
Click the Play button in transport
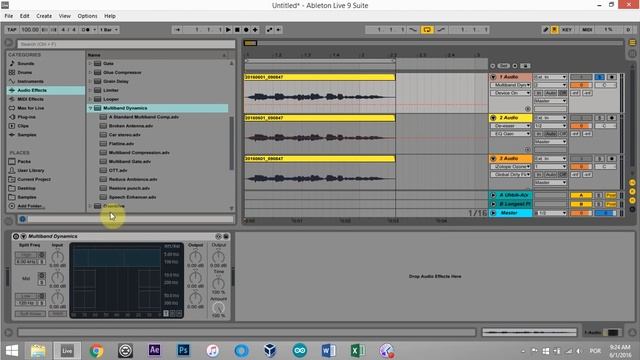tap(228, 29)
